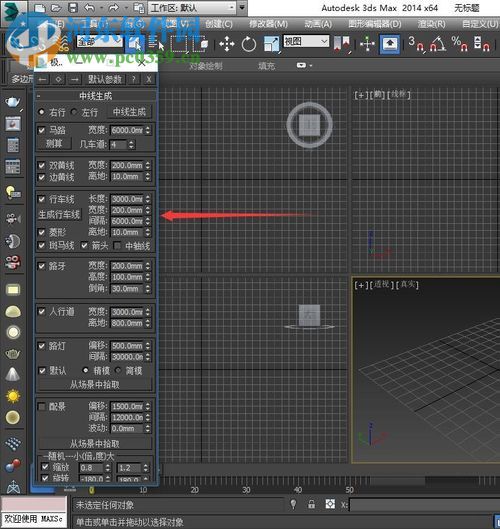This screenshot has width=500, height=529.
Task: Click the sun icon in left sidebar
Action: click(x=13, y=396)
